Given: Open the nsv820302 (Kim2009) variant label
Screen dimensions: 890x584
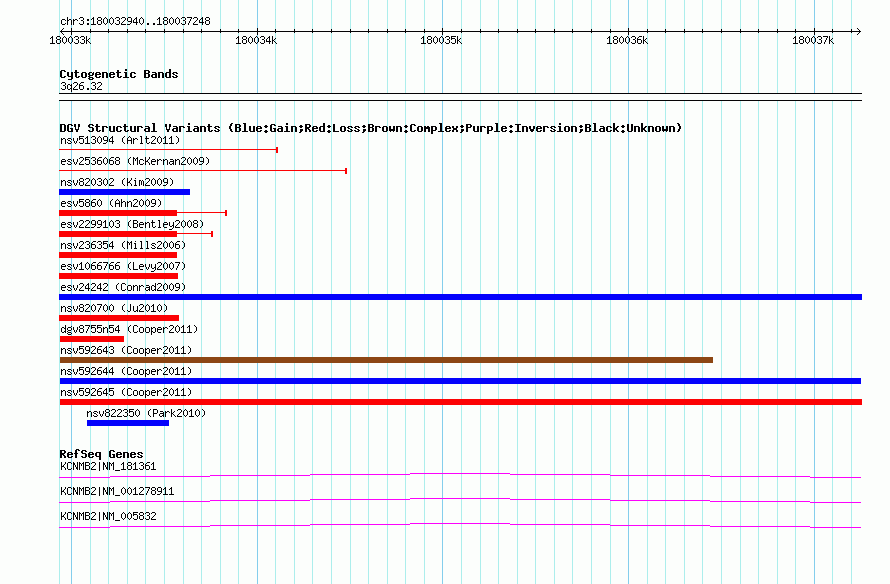Looking at the screenshot, I should point(117,182).
